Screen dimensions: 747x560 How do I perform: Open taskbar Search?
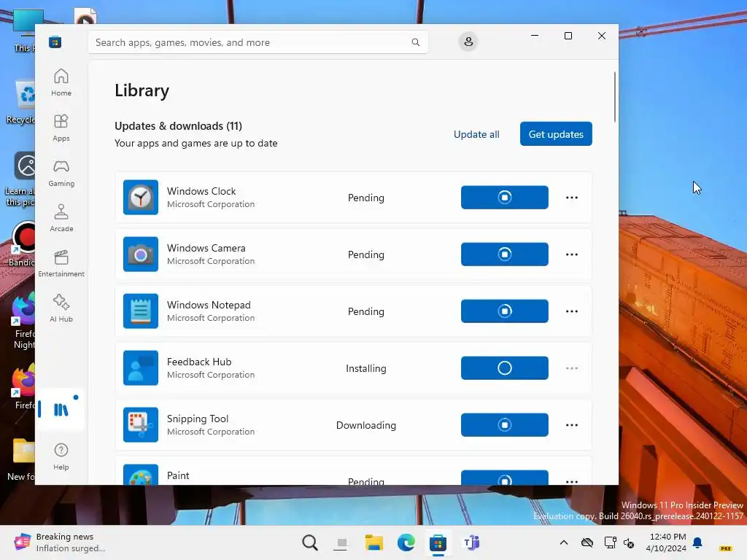(309, 542)
